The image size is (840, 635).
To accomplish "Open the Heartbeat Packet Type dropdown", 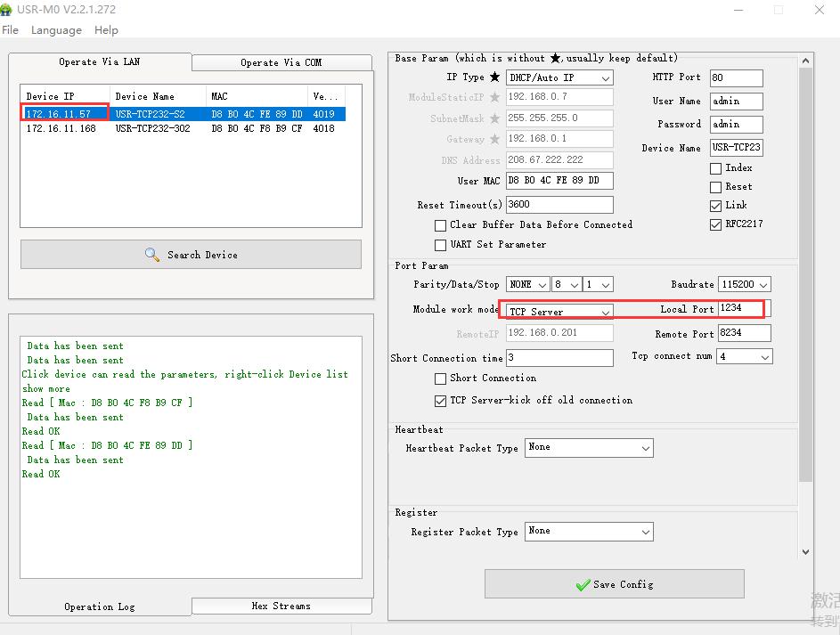I will [589, 448].
